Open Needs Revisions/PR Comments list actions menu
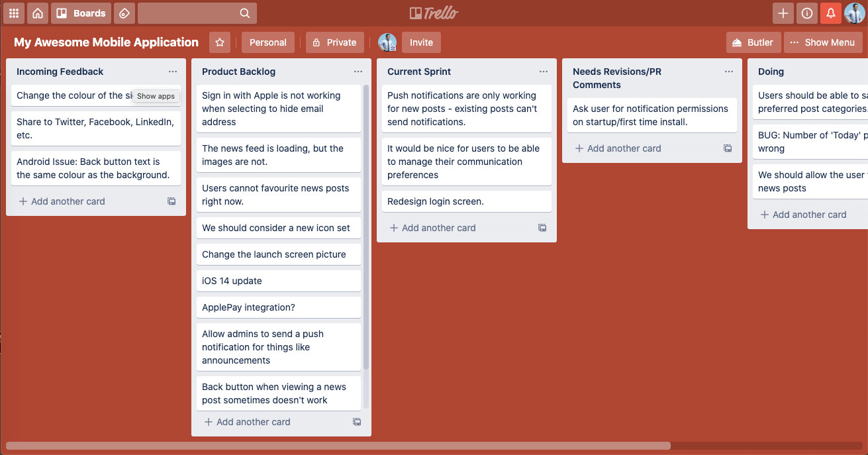Viewport: 868px width, 455px height. click(729, 72)
